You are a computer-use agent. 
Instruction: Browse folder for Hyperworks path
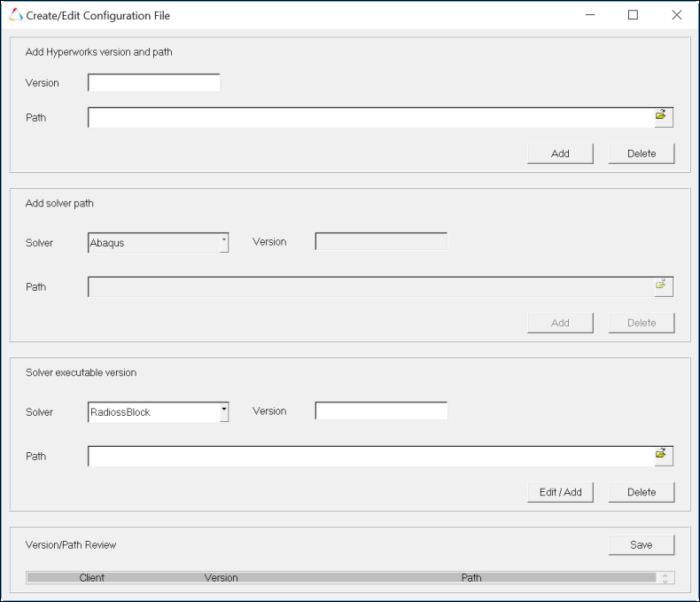(664, 117)
